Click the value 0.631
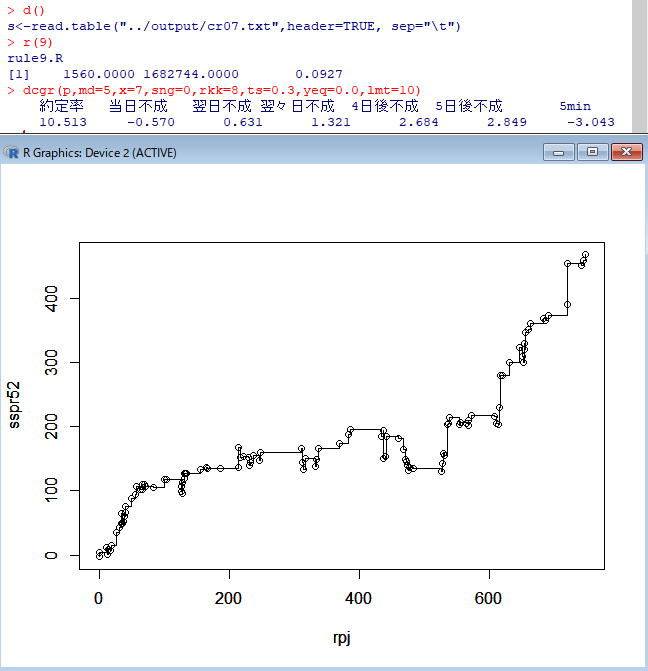The width and height of the screenshot is (648, 671). coord(243,122)
